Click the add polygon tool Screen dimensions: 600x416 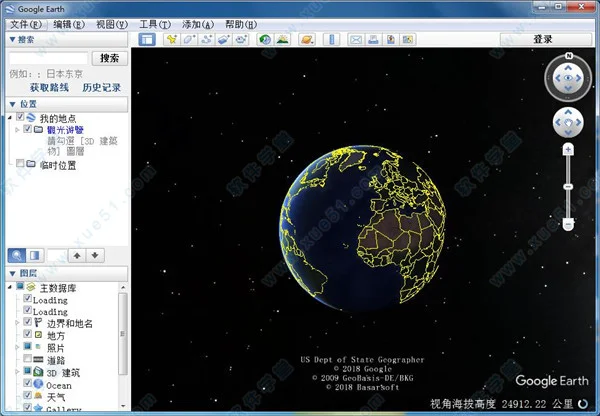189,39
